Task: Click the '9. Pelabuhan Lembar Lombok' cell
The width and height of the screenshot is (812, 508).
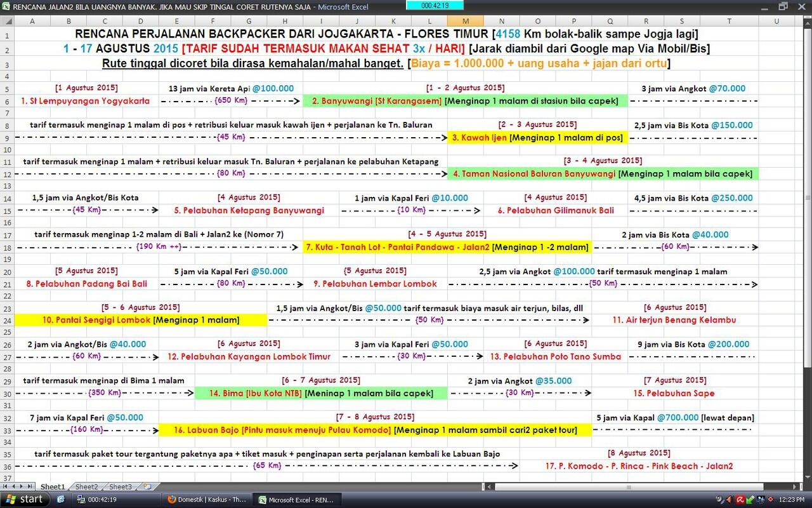Action: pyautogui.click(x=375, y=284)
